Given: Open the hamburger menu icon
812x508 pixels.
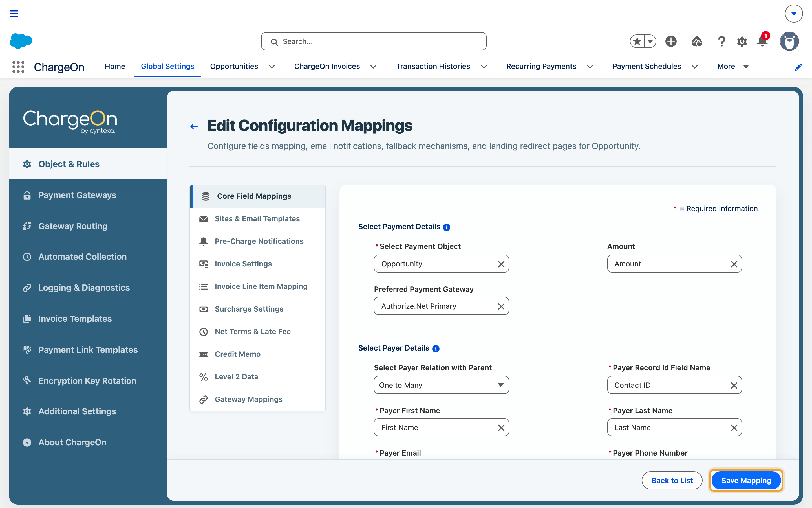Looking at the screenshot, I should coord(14,14).
